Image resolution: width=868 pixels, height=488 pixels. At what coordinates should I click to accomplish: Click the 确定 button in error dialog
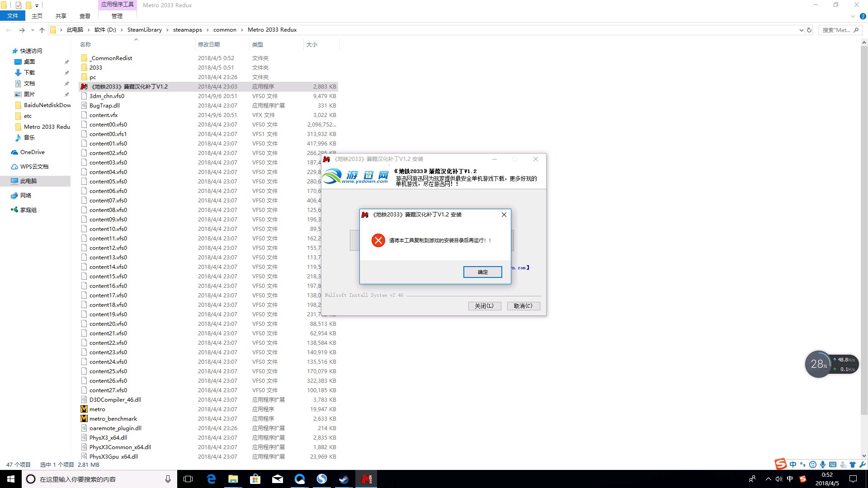pyautogui.click(x=482, y=272)
